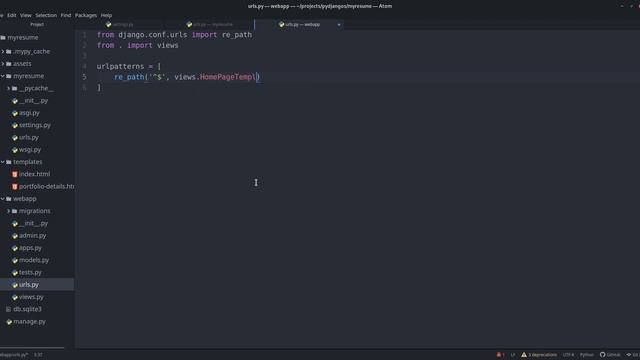Select the root myresume project folder
Image resolution: width=640 pixels, height=360 pixels.
(x=22, y=38)
